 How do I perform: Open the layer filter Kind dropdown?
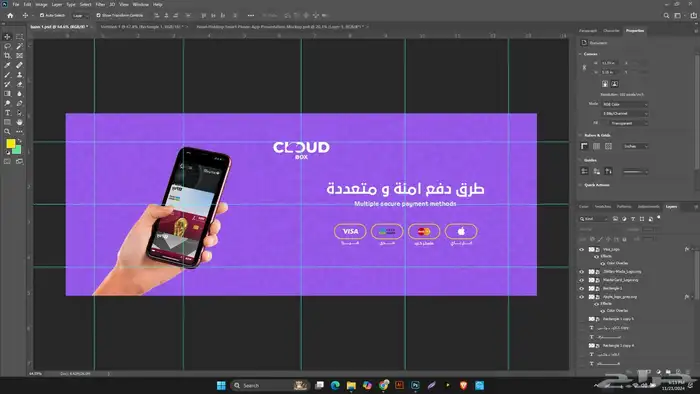coord(594,219)
